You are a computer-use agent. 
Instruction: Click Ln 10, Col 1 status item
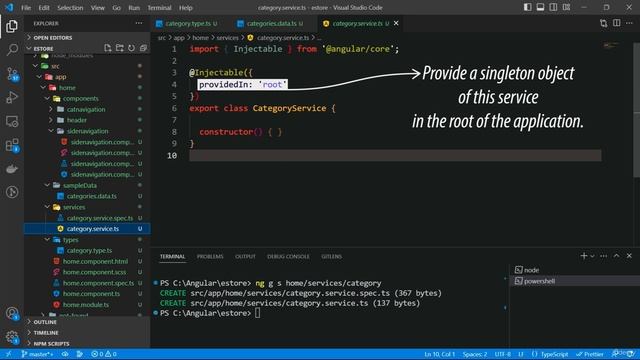pyautogui.click(x=439, y=354)
